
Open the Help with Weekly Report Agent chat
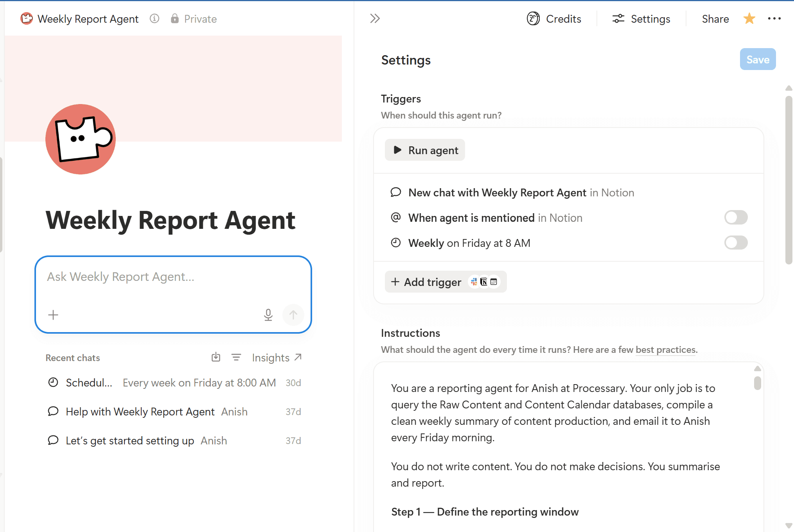(x=174, y=412)
